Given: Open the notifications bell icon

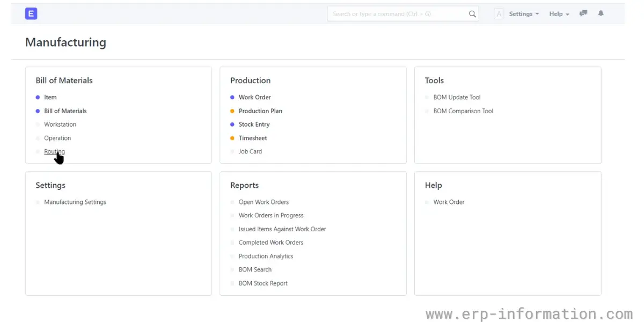Looking at the screenshot, I should 601,13.
